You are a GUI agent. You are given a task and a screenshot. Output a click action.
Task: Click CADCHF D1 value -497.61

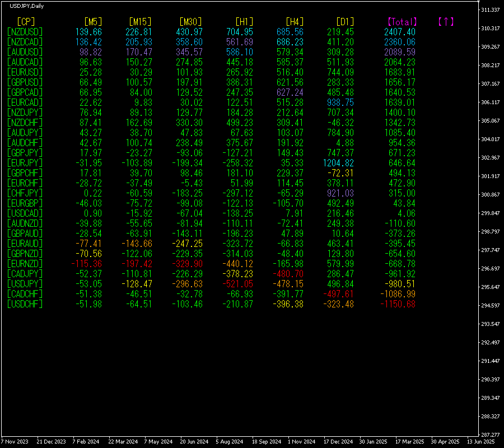click(338, 294)
